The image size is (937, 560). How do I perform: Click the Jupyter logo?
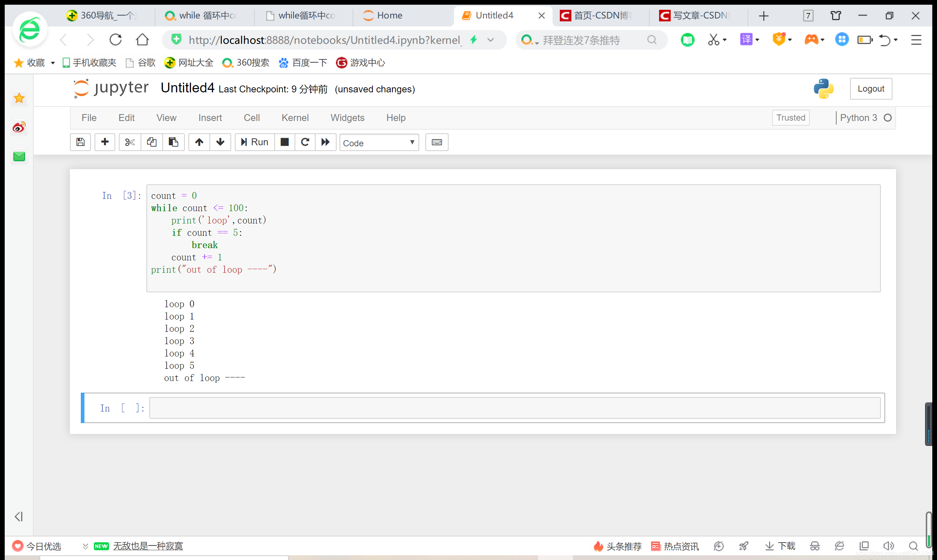click(x=111, y=88)
